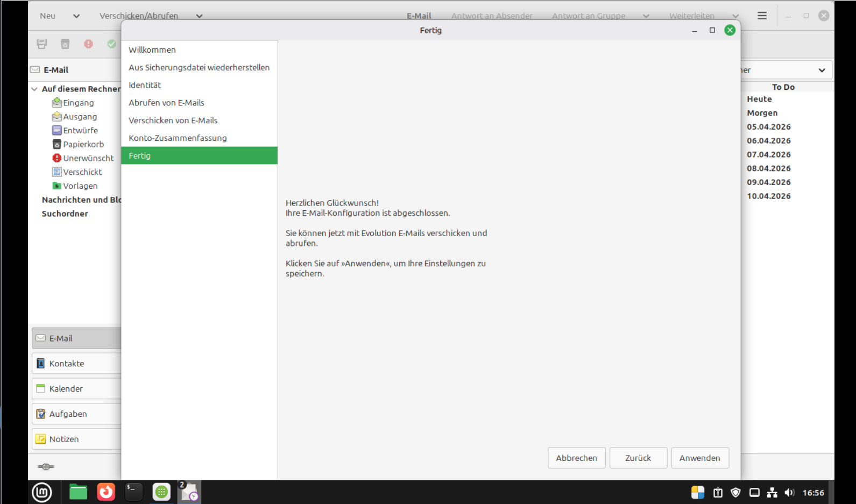Viewport: 856px width, 504px height.
Task: Click the red junk-mark icon in the toolbar
Action: coord(88,44)
